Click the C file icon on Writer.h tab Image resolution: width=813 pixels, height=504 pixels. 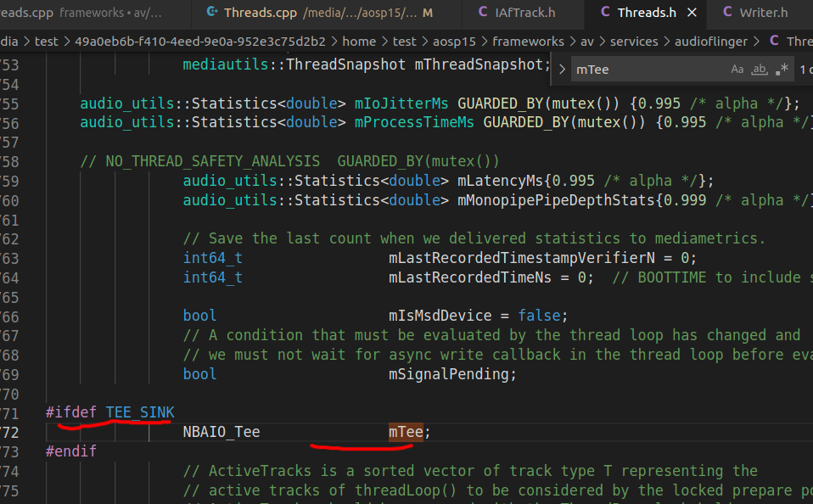[727, 12]
